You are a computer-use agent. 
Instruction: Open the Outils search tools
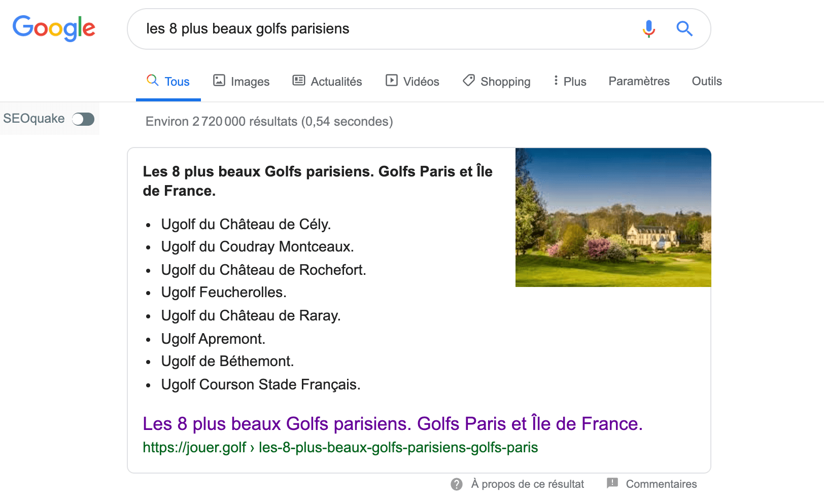coord(706,81)
